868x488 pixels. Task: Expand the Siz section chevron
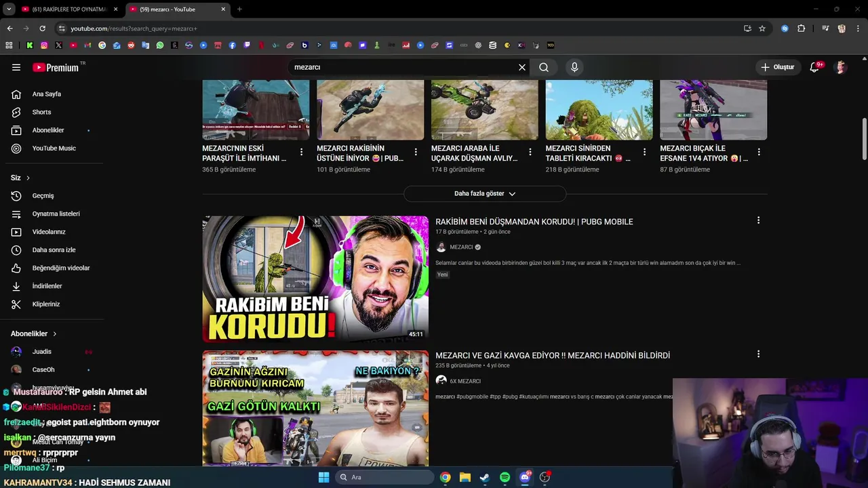coord(28,178)
